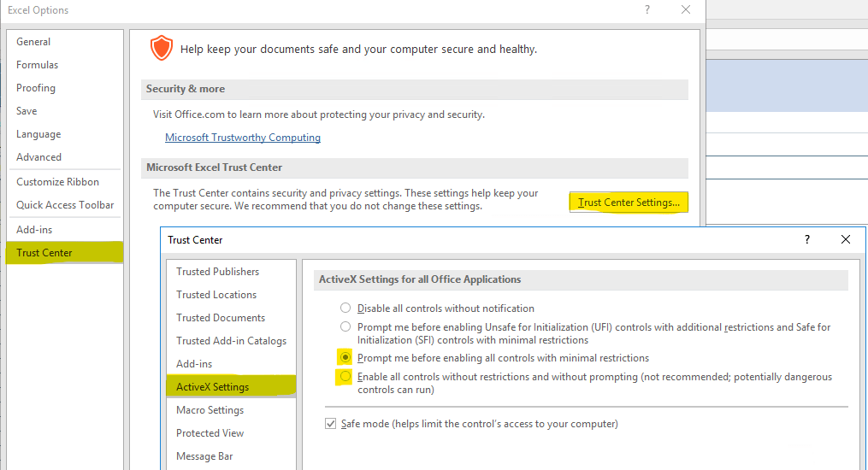The height and width of the screenshot is (470, 868).
Task: Select Trusted Publishers in Trust Center
Action: point(217,272)
